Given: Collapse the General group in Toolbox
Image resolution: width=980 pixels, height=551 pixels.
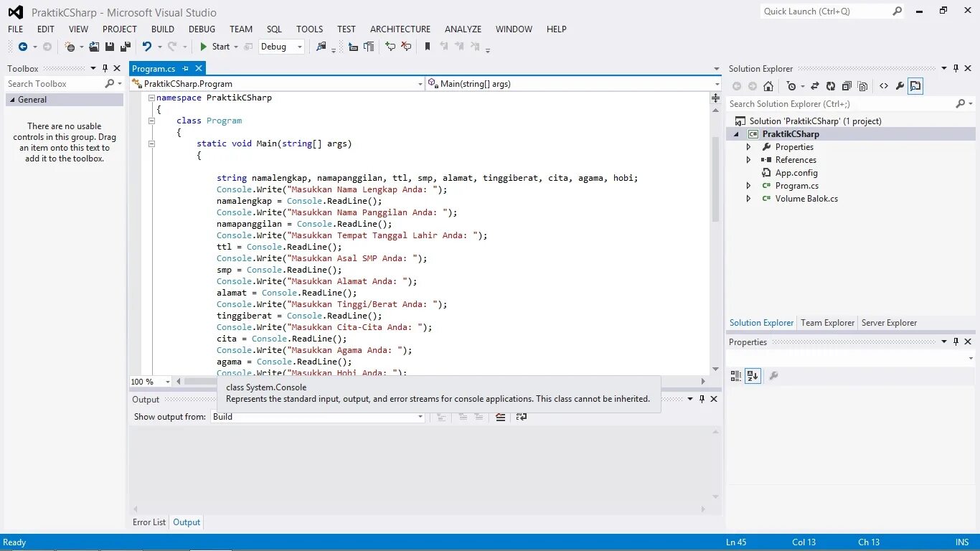Looking at the screenshot, I should pyautogui.click(x=11, y=100).
